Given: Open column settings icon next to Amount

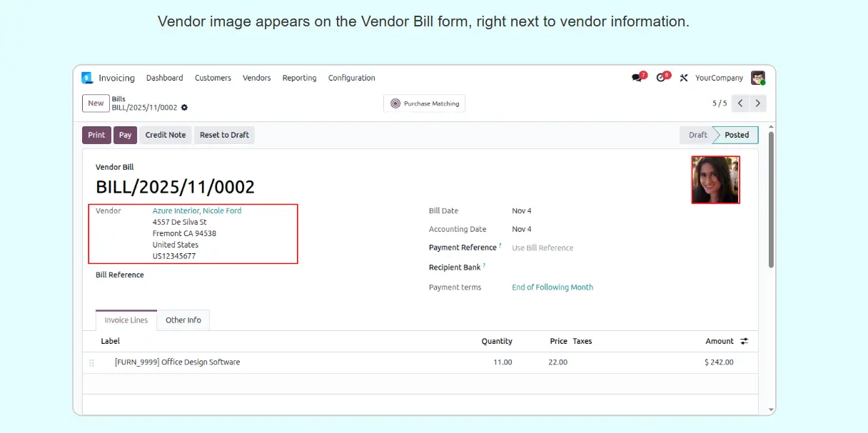Looking at the screenshot, I should [744, 341].
